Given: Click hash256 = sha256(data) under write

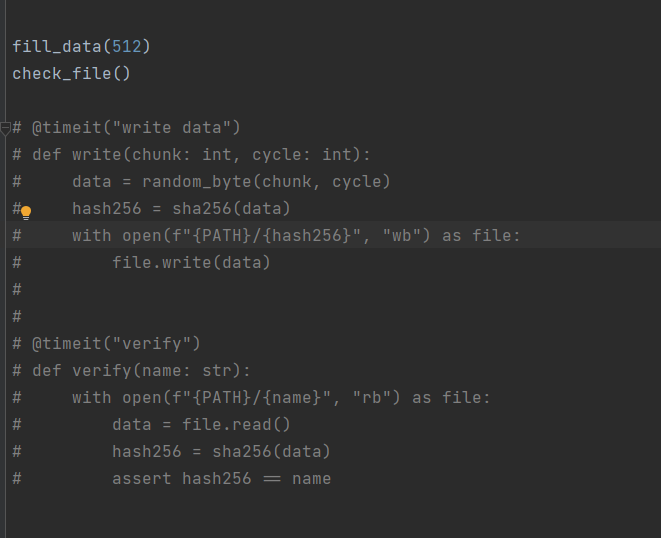Looking at the screenshot, I should pos(181,209).
